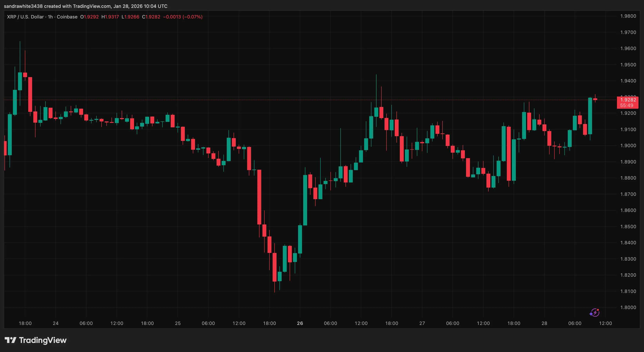Click the Low value L1.9266

130,17
